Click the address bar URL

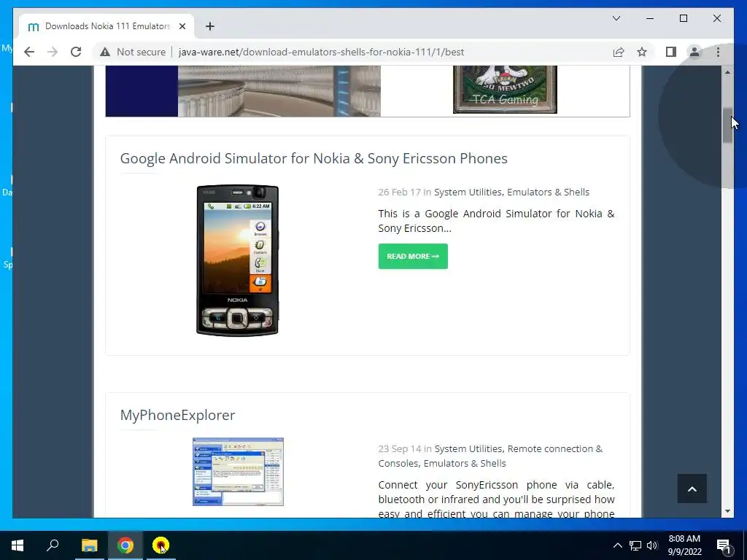point(321,52)
